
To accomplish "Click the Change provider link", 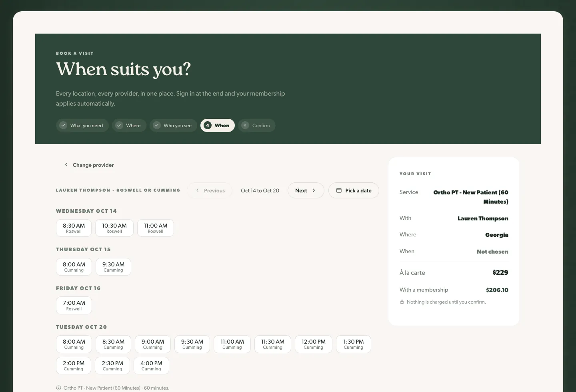I will click(89, 165).
